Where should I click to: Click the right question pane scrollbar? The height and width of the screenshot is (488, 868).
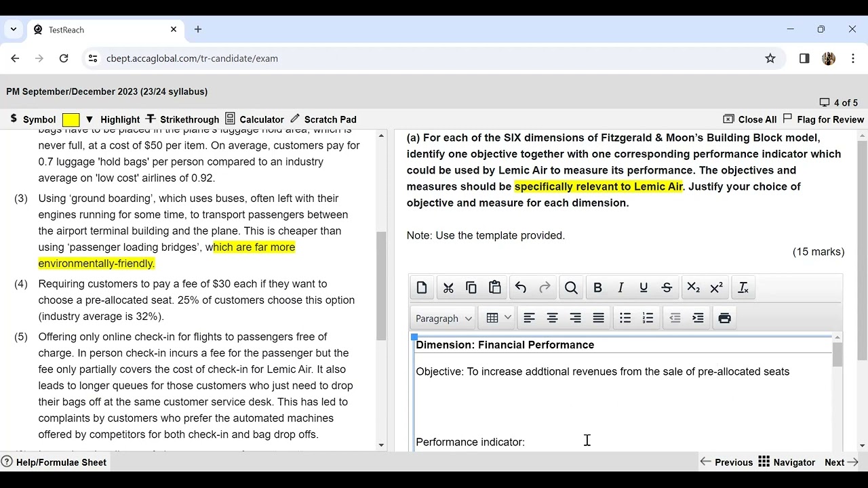tap(862, 251)
